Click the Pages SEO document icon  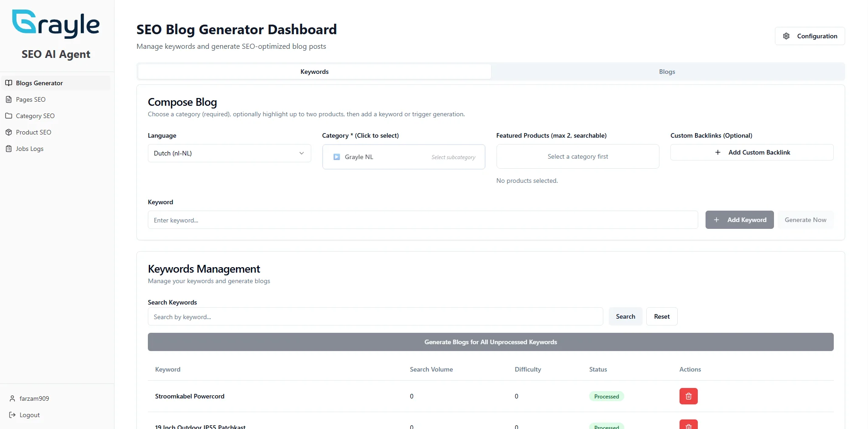tap(9, 99)
